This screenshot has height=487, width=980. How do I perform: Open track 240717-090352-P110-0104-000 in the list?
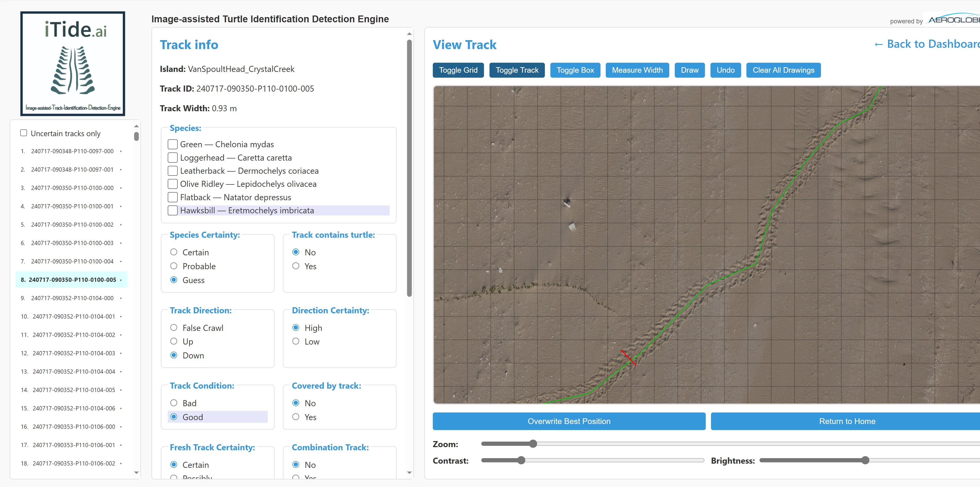pyautogui.click(x=72, y=298)
